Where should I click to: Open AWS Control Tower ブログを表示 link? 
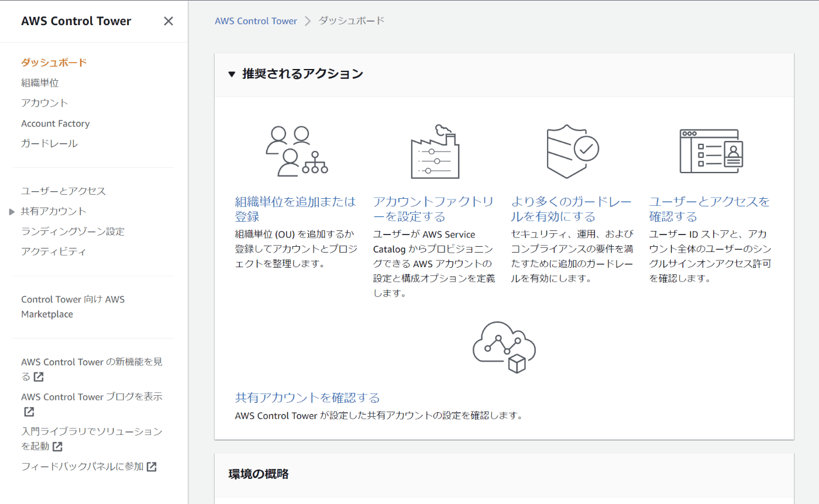point(92,404)
